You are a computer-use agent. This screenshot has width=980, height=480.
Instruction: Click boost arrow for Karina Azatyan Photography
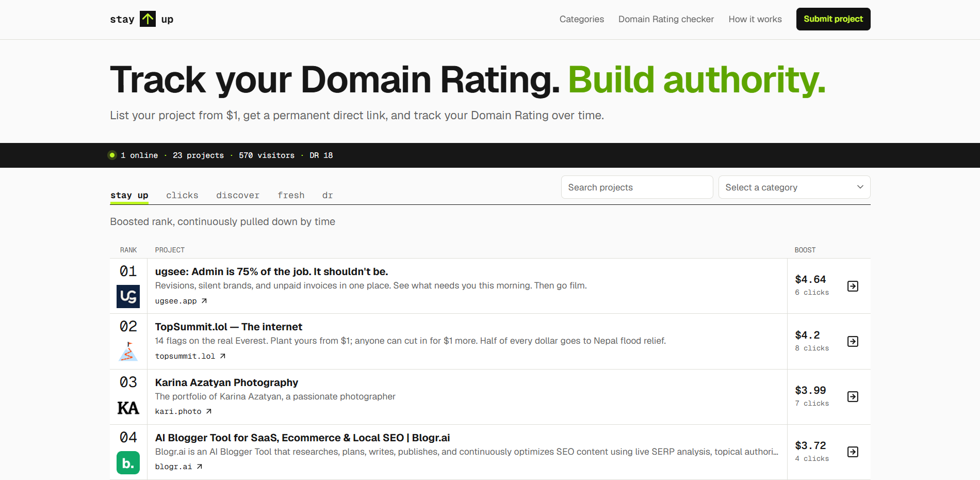click(x=853, y=396)
